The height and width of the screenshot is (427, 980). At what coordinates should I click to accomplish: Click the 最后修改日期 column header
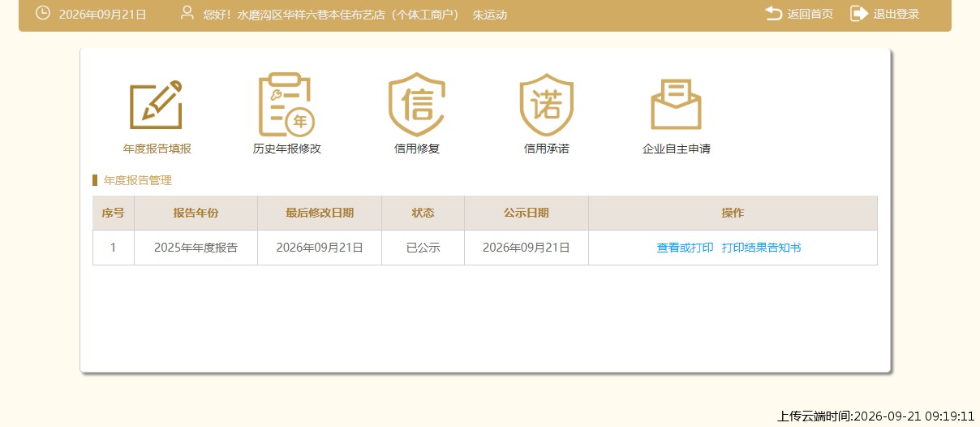[320, 213]
